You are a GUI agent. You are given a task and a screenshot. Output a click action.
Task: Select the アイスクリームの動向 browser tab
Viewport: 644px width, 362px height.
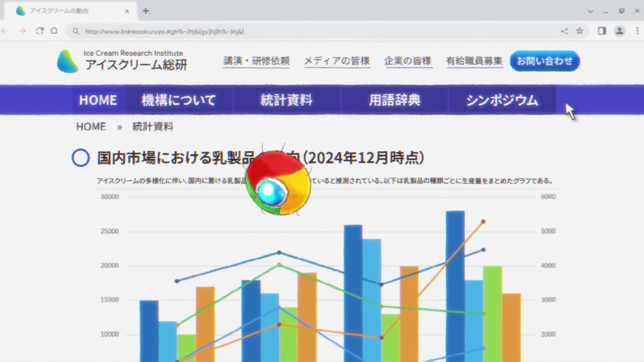click(70, 11)
